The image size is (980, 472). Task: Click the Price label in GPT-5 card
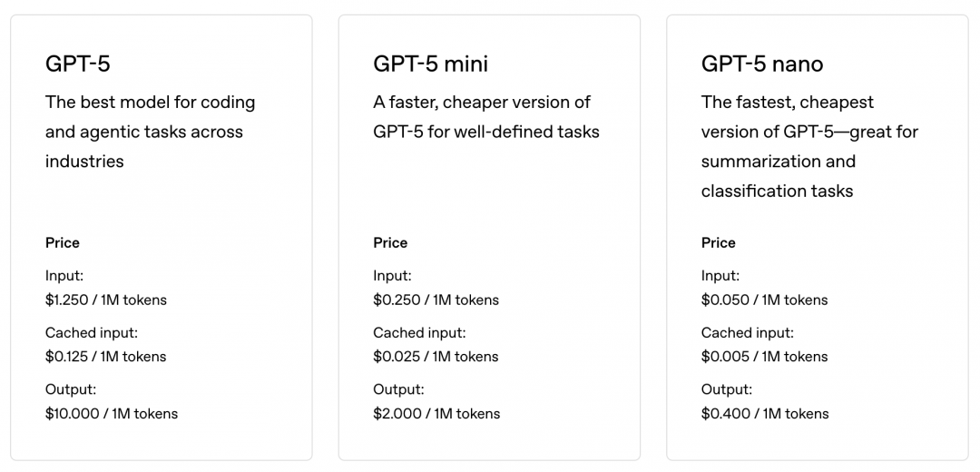[63, 242]
